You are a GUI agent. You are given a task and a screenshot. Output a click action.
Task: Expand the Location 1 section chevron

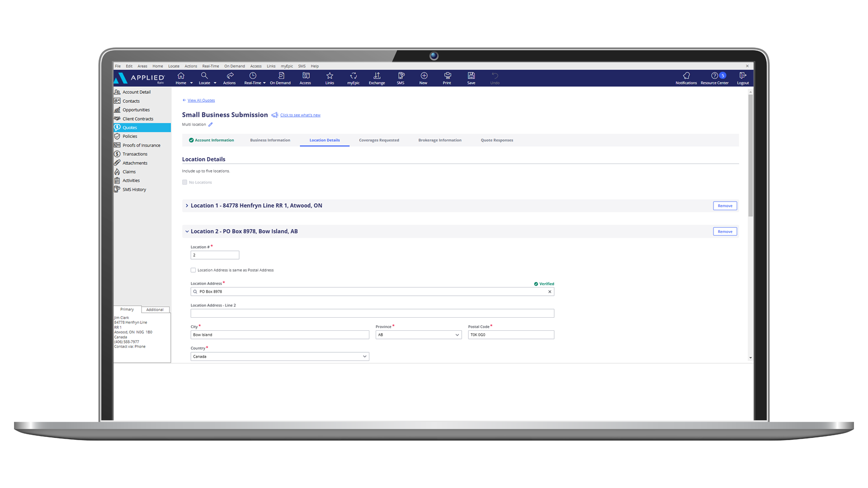187,206
